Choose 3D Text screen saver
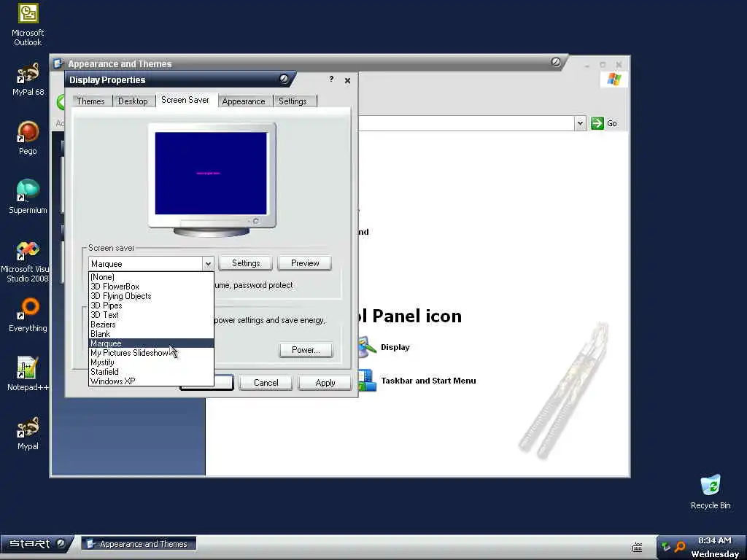 pyautogui.click(x=151, y=315)
